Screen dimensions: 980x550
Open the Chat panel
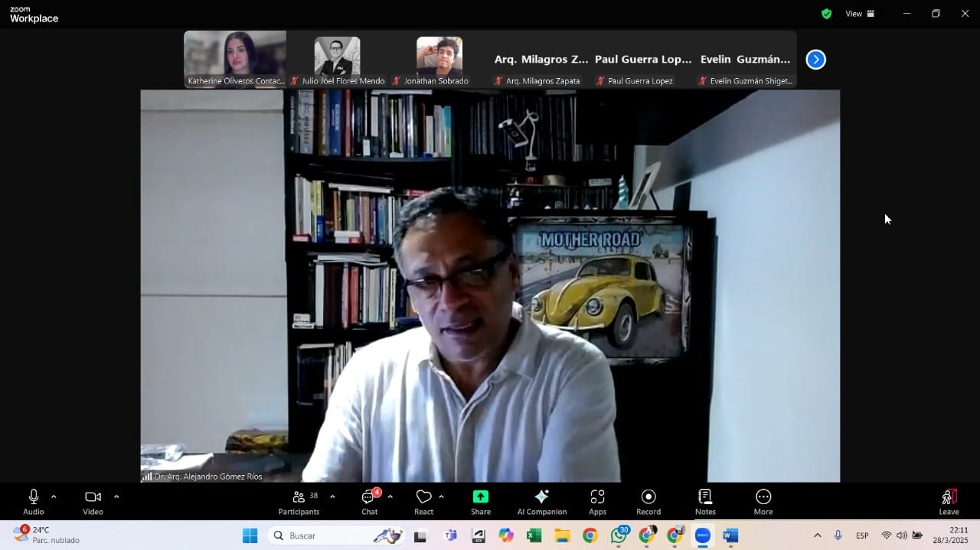pos(370,502)
